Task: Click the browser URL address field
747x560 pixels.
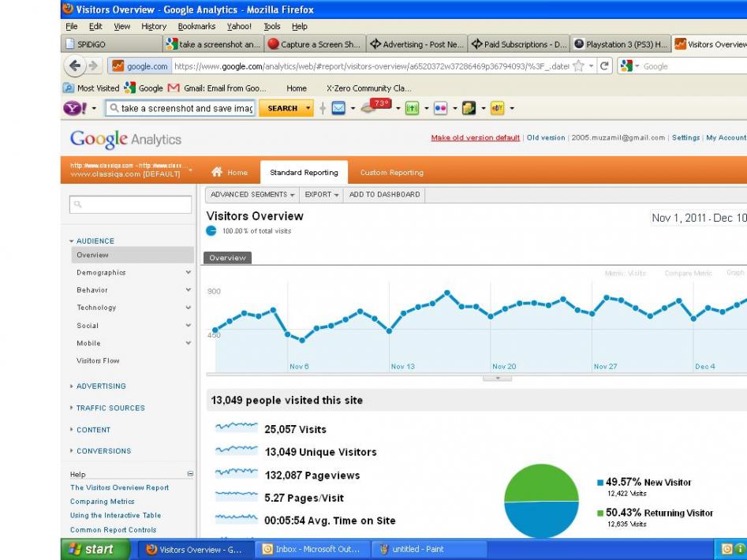Action: click(x=372, y=66)
